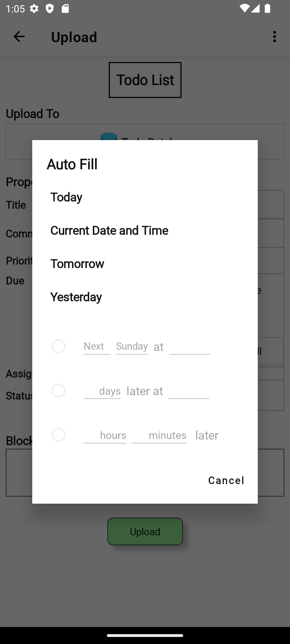This screenshot has width=290, height=644.
Task: Click the days input field
Action: point(102,391)
